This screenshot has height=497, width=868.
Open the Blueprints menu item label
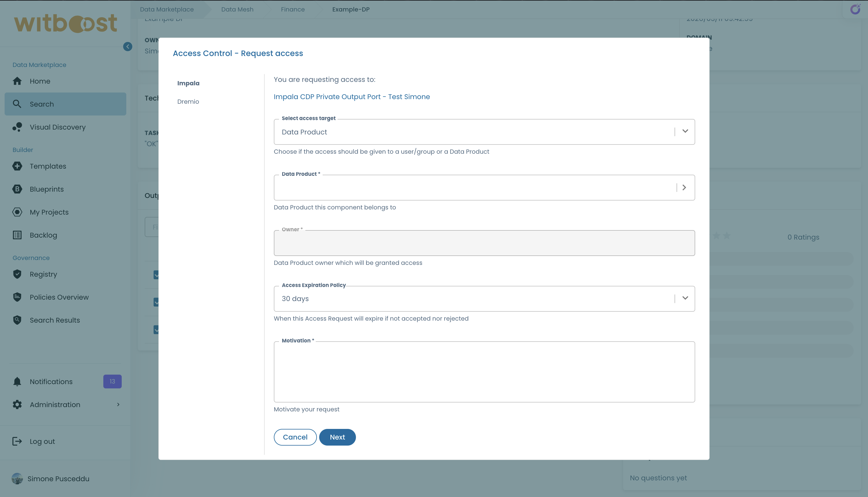47,189
